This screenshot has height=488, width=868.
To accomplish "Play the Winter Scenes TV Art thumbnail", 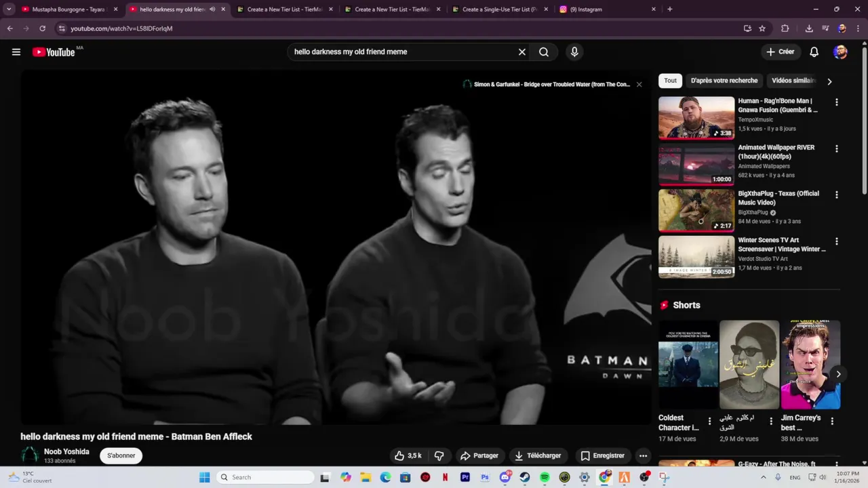I will coord(696,257).
